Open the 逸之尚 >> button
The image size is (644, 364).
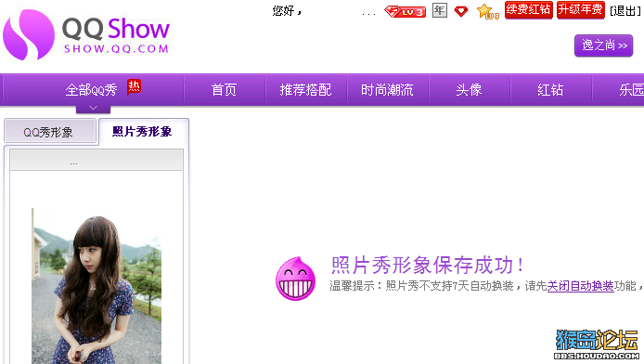[603, 45]
